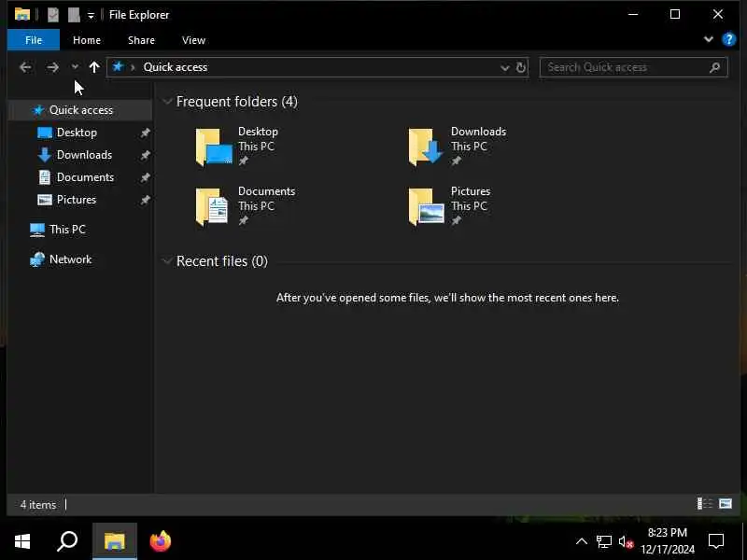
Task: Open the File ribbon tab
Action: pyautogui.click(x=34, y=40)
